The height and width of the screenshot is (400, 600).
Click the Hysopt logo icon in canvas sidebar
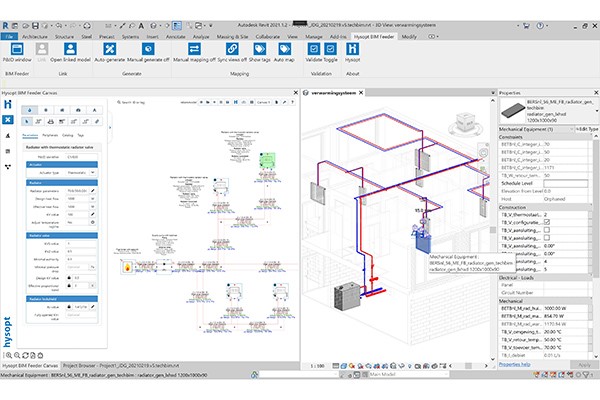(8, 104)
